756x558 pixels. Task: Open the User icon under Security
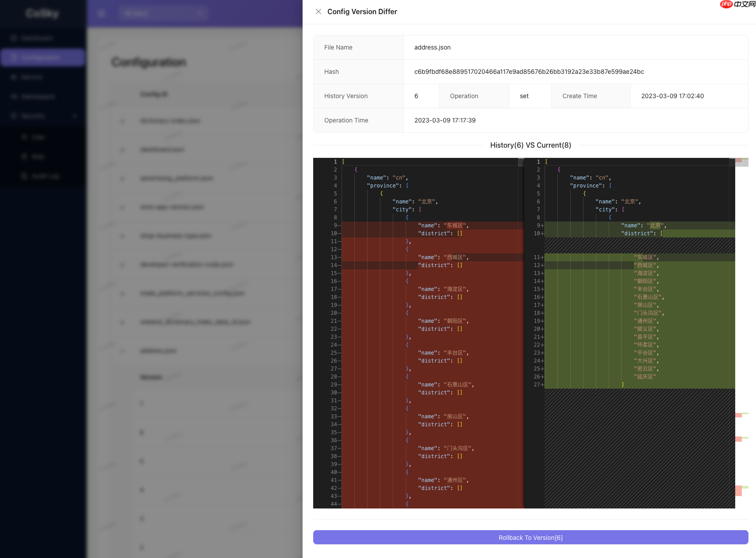pyautogui.click(x=24, y=137)
